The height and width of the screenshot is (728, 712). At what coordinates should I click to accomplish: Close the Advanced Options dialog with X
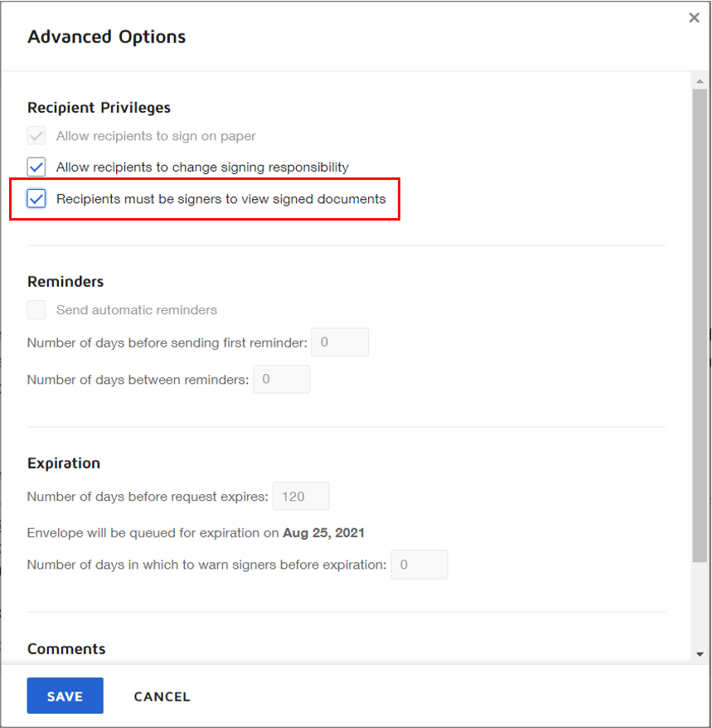pyautogui.click(x=694, y=17)
